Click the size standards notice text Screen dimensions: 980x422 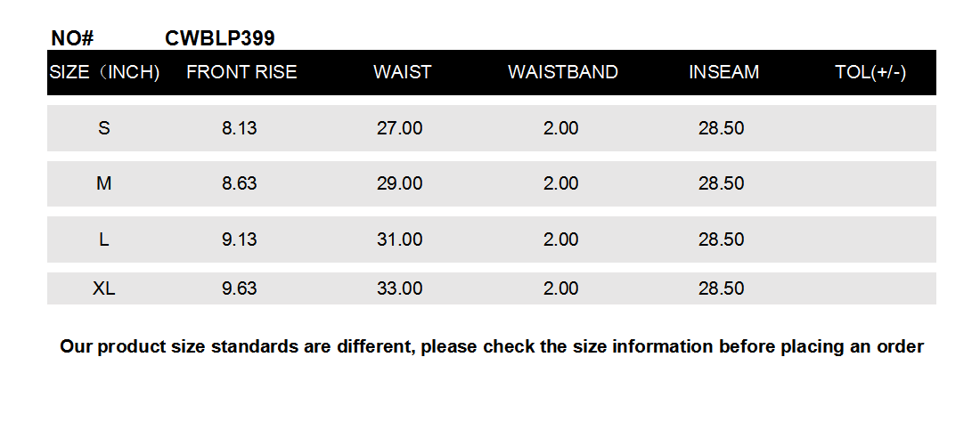pyautogui.click(x=491, y=347)
